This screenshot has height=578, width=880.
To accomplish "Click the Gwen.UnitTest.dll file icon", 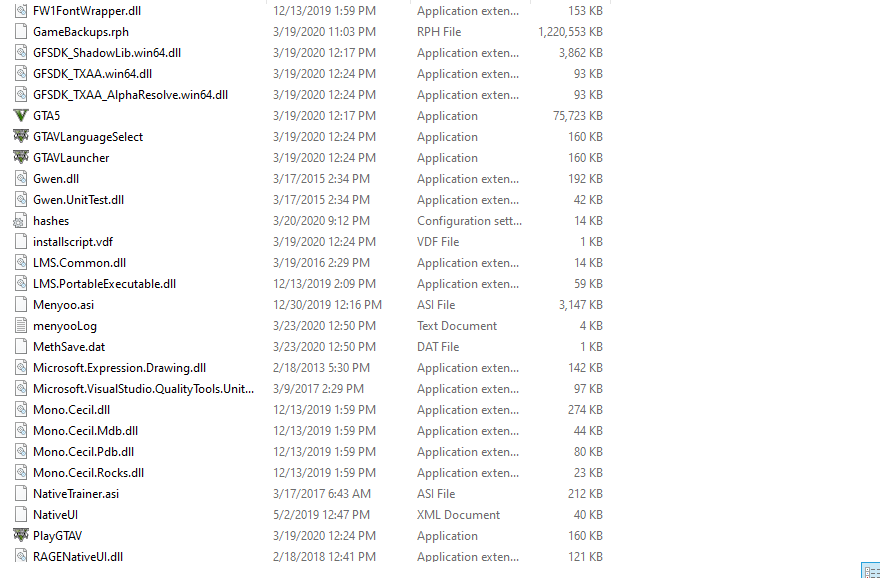I will point(21,200).
